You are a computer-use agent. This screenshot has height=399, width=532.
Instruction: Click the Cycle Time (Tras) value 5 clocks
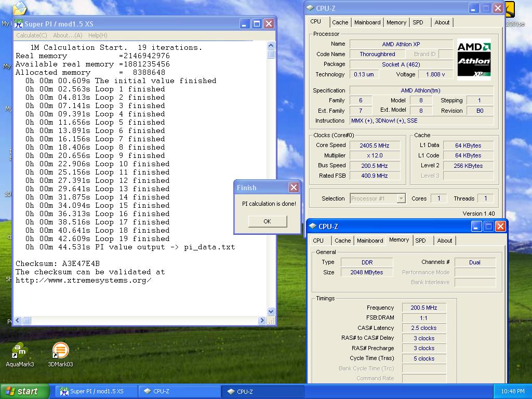[424, 358]
